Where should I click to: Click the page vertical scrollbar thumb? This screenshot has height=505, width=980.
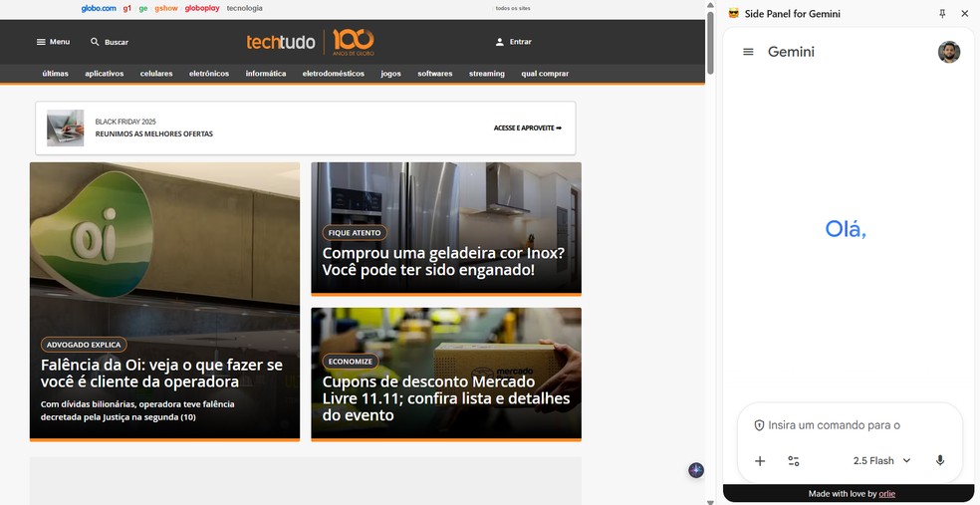click(710, 42)
